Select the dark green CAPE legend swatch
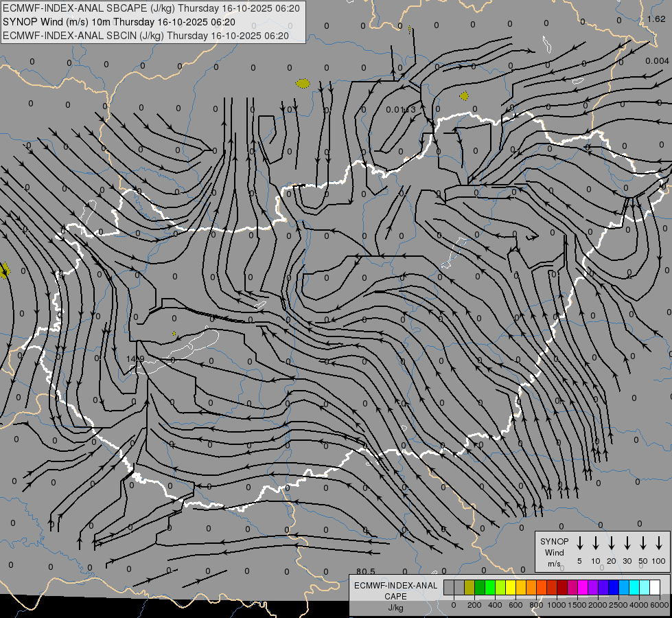 coord(480,587)
